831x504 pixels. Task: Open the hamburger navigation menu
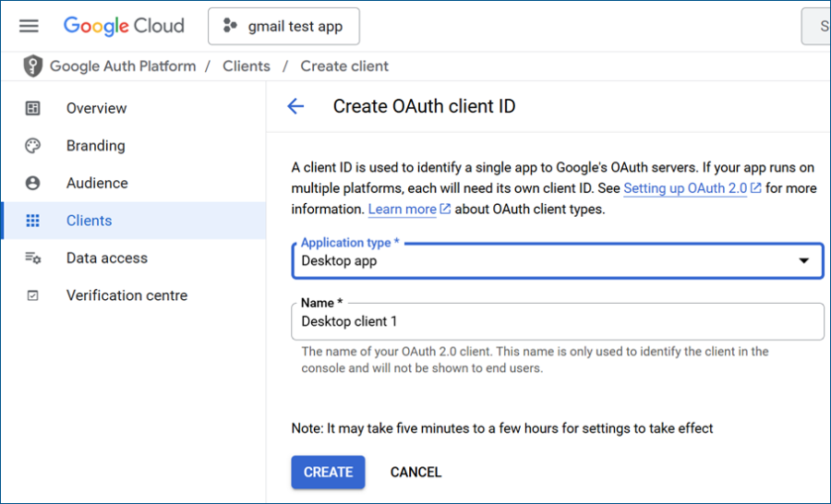(x=29, y=26)
